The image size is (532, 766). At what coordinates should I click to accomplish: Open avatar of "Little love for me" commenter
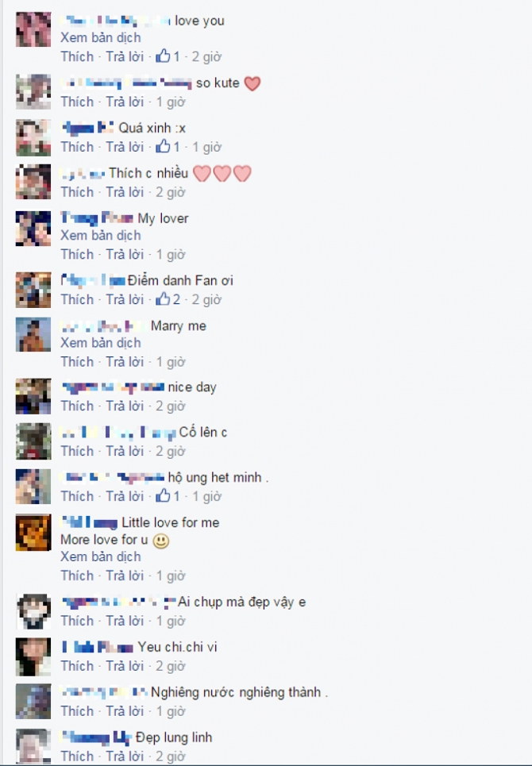point(33,532)
